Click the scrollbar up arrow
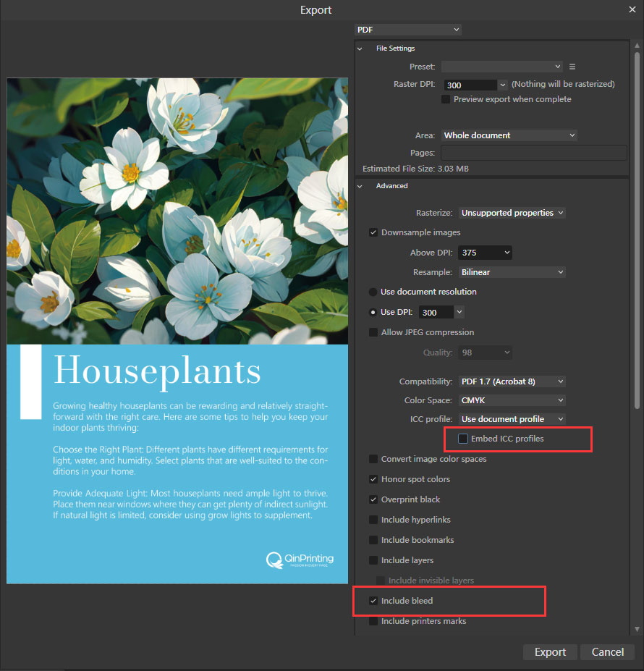The height and width of the screenshot is (671, 644). coord(637,46)
